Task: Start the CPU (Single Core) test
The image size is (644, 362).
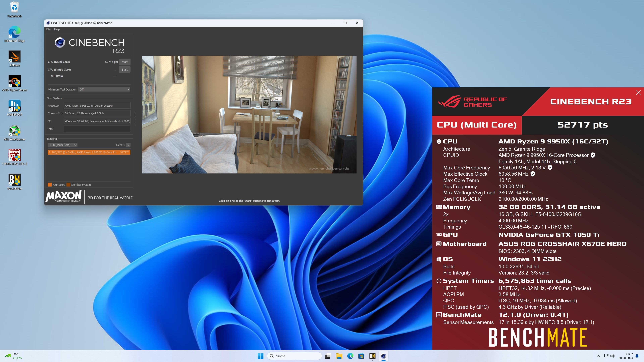Action: [x=124, y=69]
